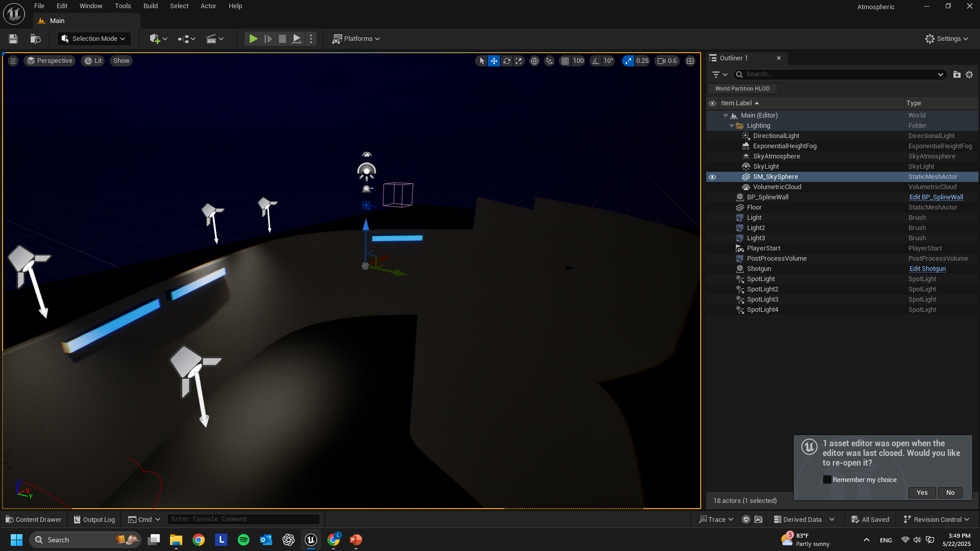Save the current level with the floppy icon

click(x=13, y=39)
